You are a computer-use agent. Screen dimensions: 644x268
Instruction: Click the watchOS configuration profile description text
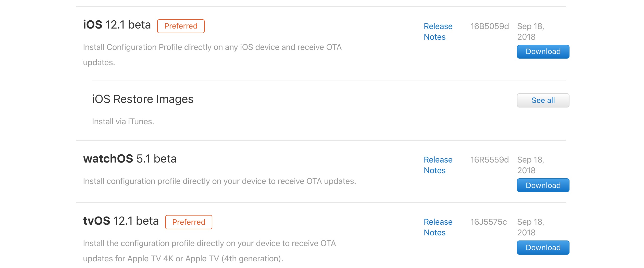tap(219, 181)
